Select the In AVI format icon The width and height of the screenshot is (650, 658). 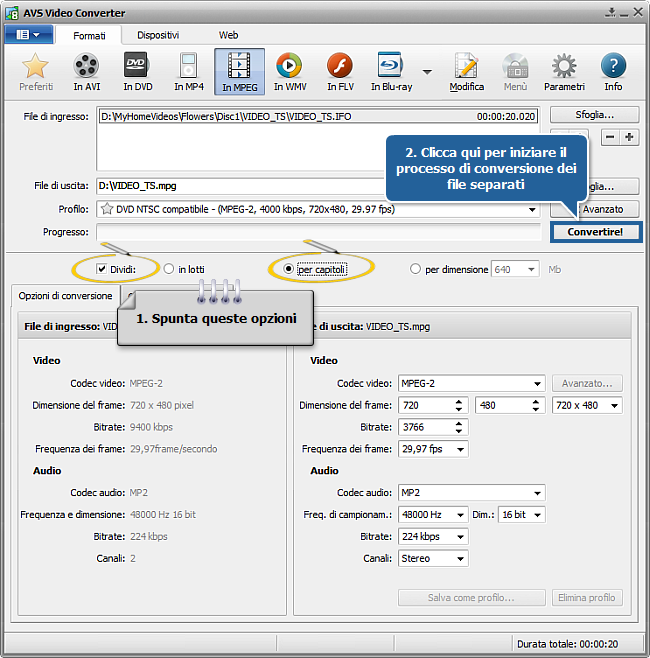(x=87, y=71)
